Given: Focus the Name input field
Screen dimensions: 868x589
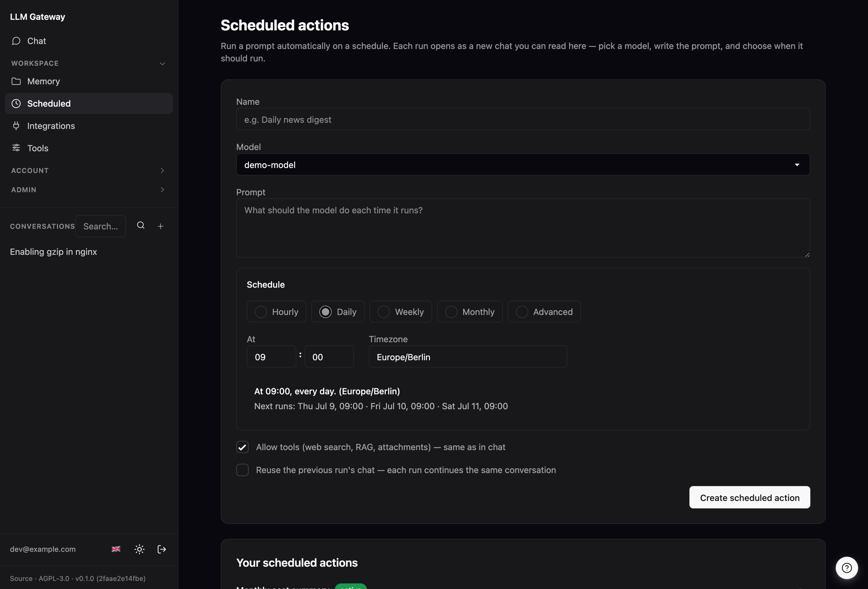Looking at the screenshot, I should coord(523,120).
